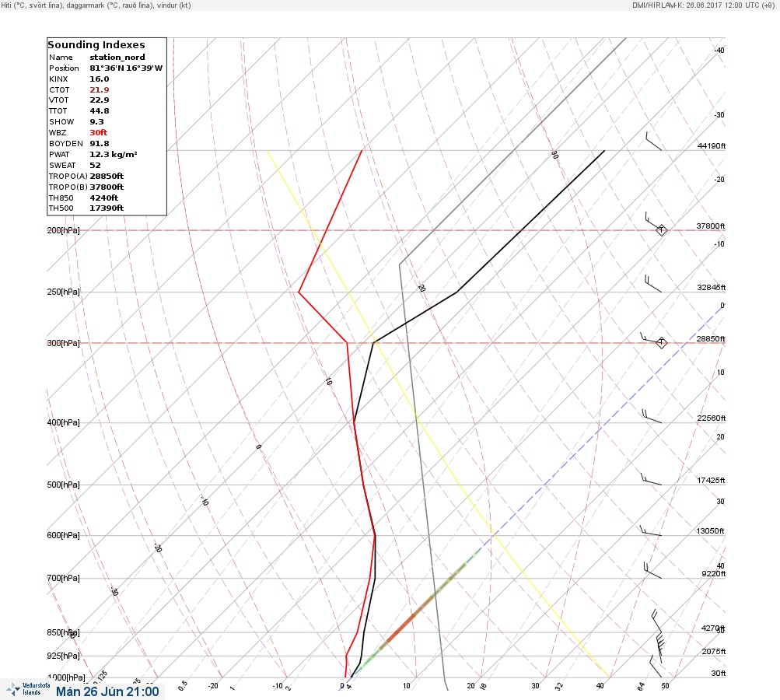Click the TH850 value 4240ft
Image resolution: width=780 pixels, height=700 pixels.
point(104,198)
